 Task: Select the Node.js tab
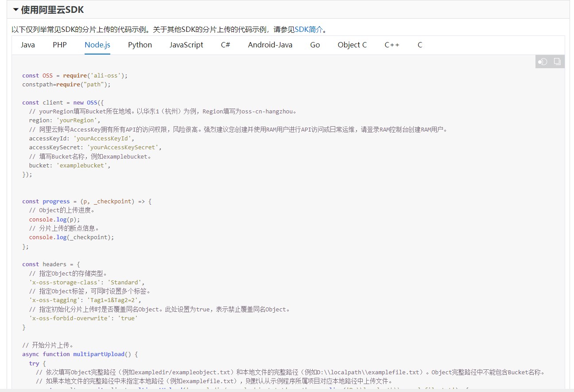(x=97, y=45)
